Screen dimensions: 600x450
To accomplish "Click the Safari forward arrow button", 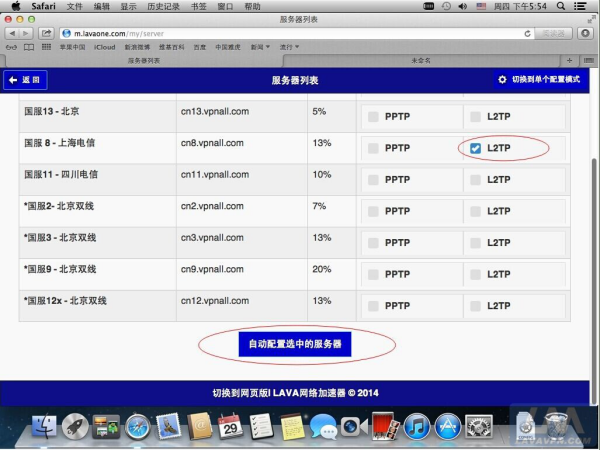I will [x=26, y=34].
